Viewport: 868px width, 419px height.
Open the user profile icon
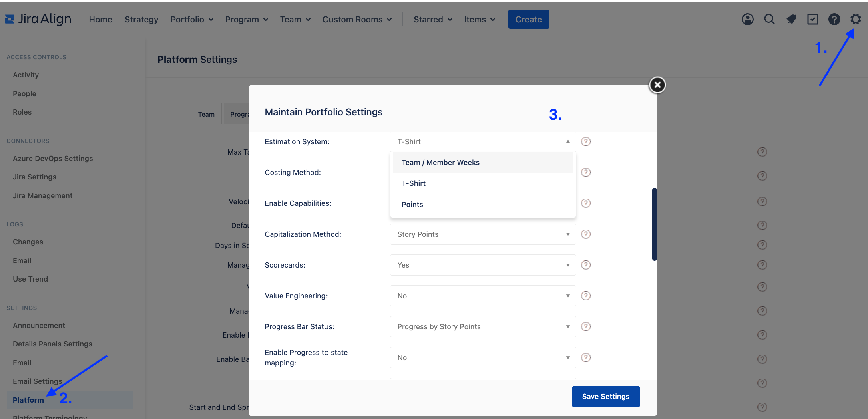(x=747, y=19)
